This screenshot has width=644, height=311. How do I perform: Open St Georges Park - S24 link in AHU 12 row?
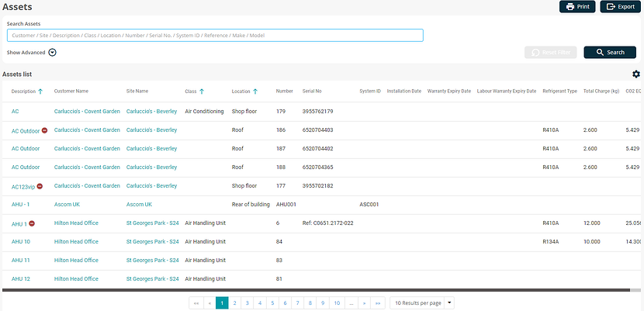pyautogui.click(x=152, y=278)
